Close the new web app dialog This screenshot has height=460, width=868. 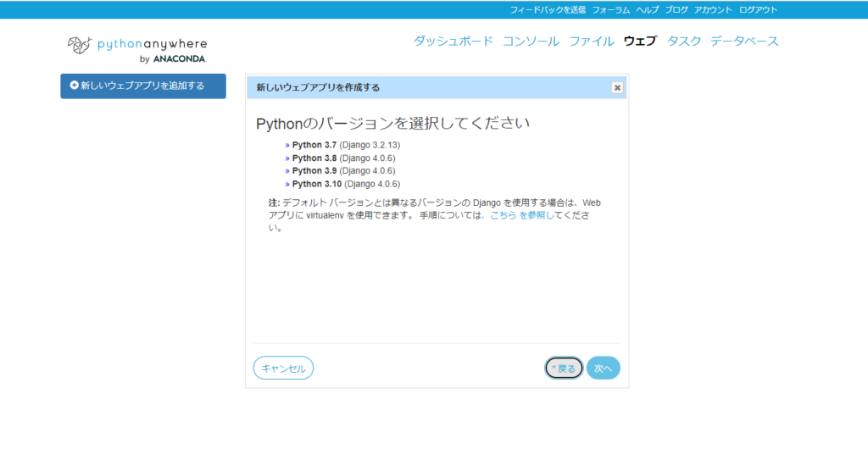[x=617, y=87]
